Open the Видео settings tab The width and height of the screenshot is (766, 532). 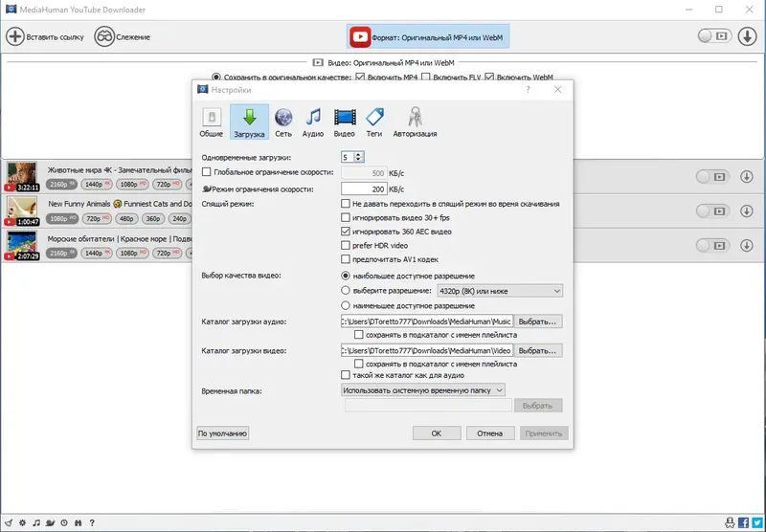[x=345, y=122]
